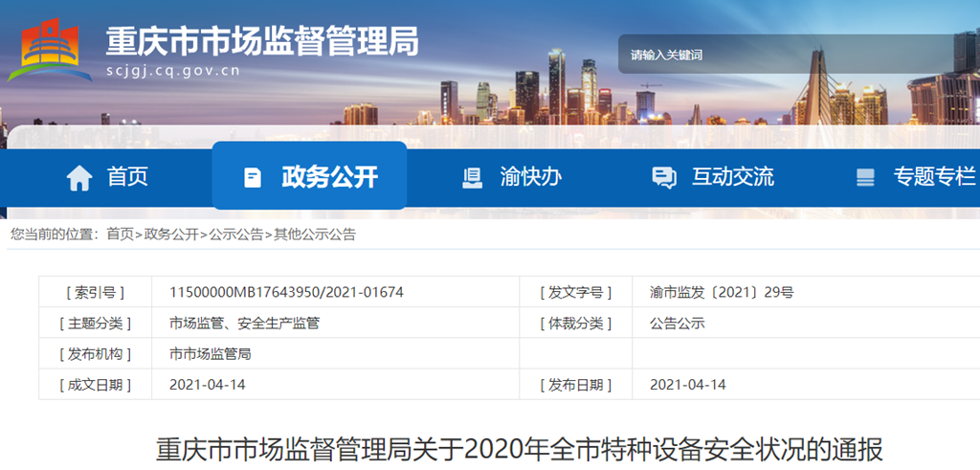This screenshot has height=470, width=980.
Task: Click 公示公告 breadcrumb link
Action: coord(236,235)
